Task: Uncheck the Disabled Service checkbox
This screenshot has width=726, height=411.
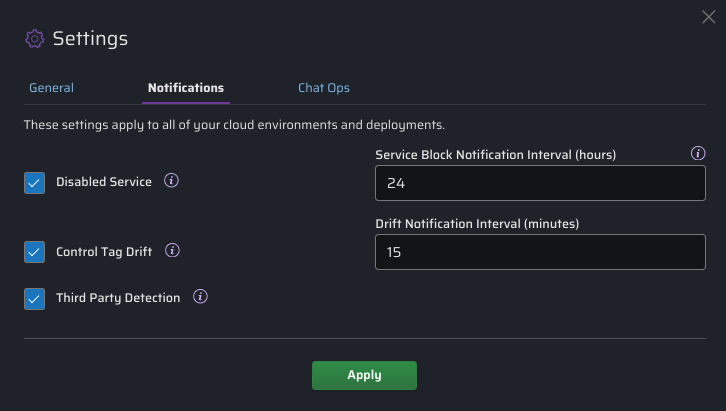Action: 35,182
